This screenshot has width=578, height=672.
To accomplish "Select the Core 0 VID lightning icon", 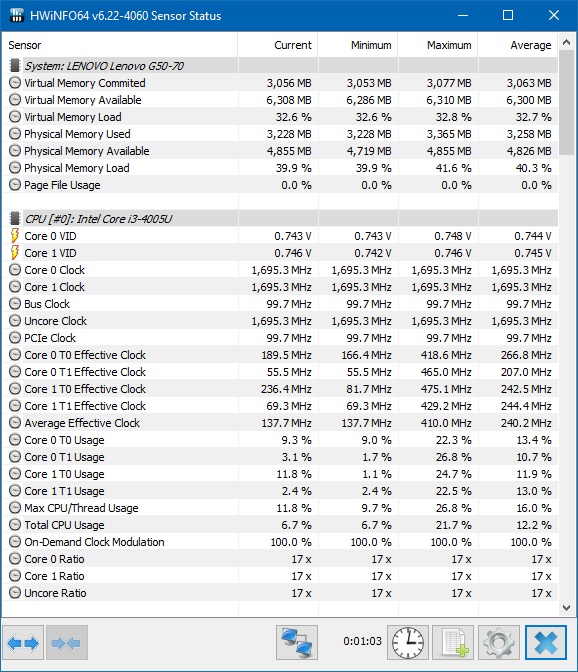I will click(15, 236).
